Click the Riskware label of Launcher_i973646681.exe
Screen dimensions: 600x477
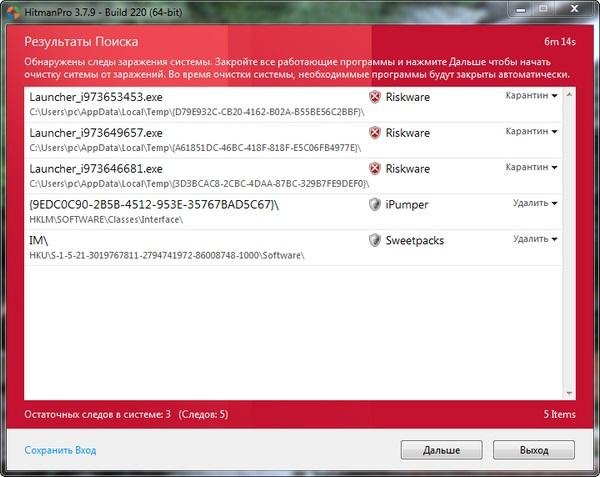(408, 169)
